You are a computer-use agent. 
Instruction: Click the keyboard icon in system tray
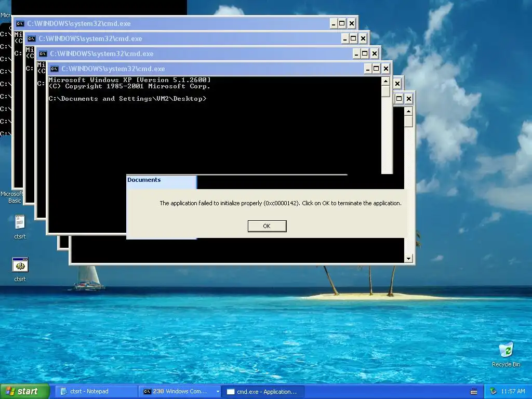pyautogui.click(x=474, y=392)
